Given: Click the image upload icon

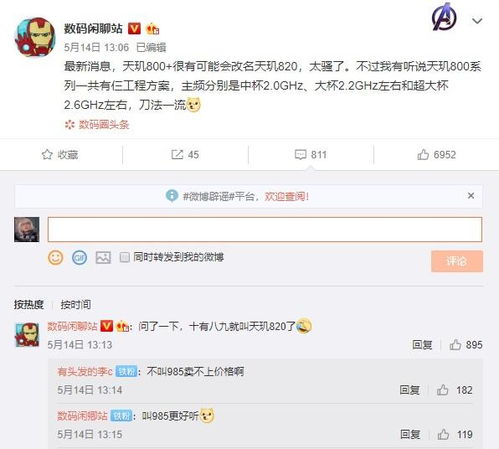Looking at the screenshot, I should coord(103,257).
